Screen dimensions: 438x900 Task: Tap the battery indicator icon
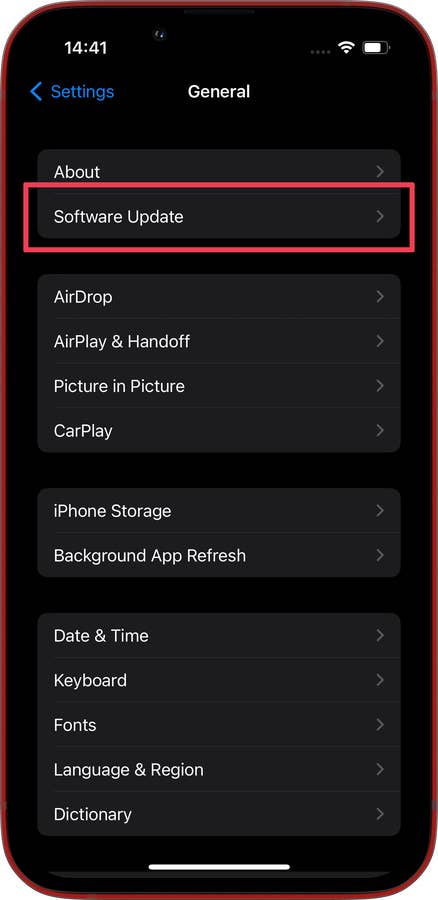pyautogui.click(x=375, y=48)
